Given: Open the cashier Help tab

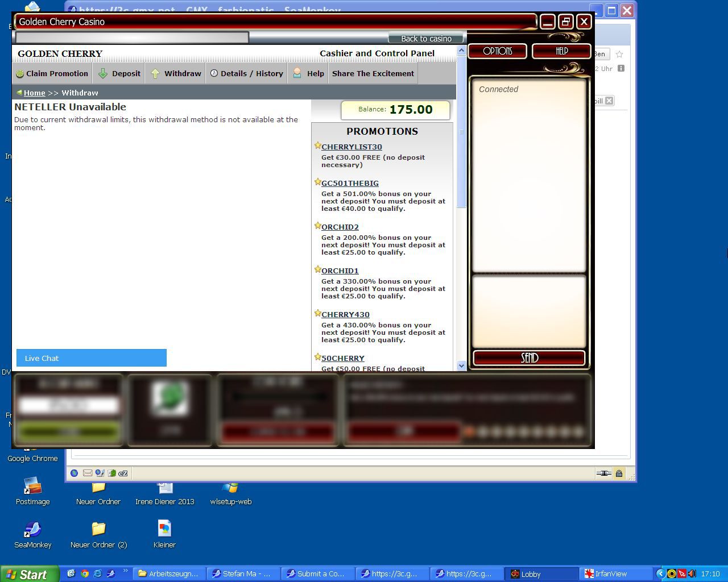Looking at the screenshot, I should click(308, 73).
